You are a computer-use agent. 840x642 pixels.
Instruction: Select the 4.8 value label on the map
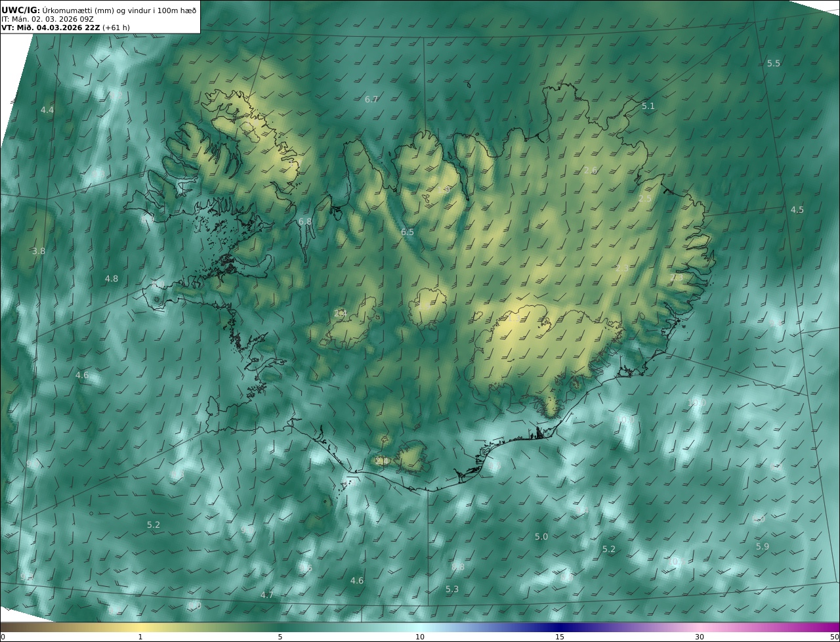coord(112,278)
